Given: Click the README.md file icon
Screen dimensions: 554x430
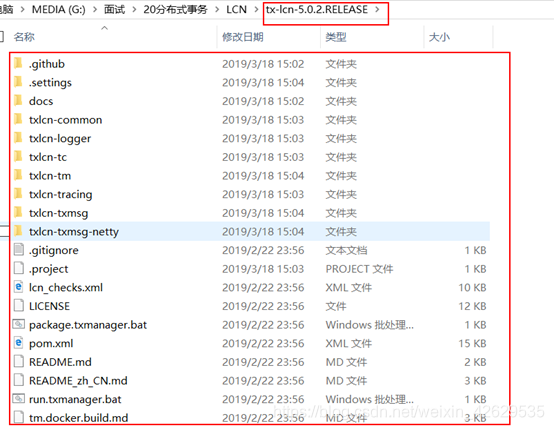Looking at the screenshot, I should (19, 361).
